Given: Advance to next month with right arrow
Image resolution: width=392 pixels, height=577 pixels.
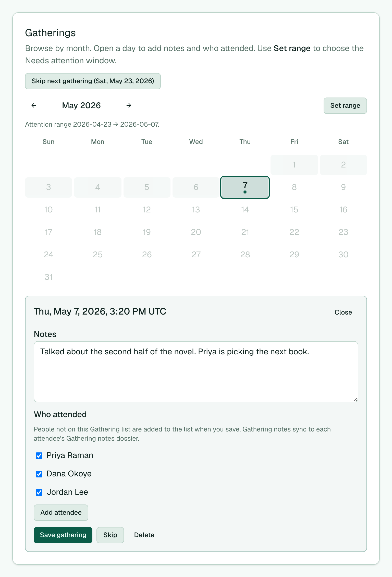Looking at the screenshot, I should point(129,105).
